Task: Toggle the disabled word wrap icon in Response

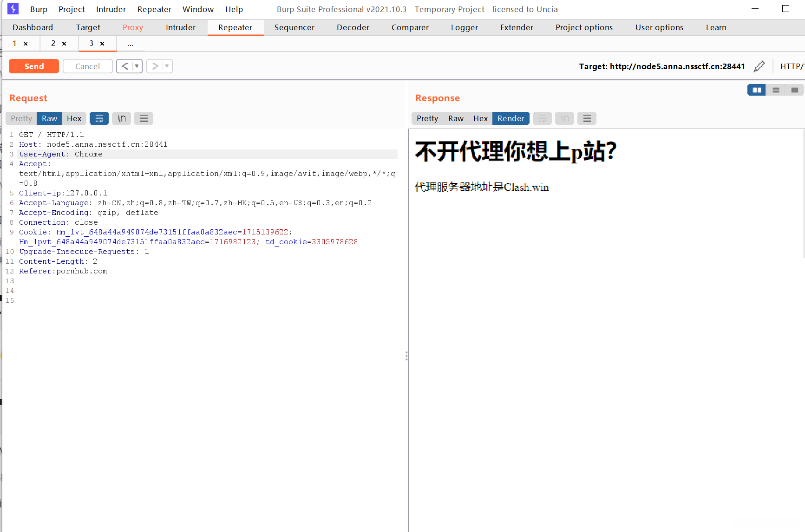Action: (542, 118)
